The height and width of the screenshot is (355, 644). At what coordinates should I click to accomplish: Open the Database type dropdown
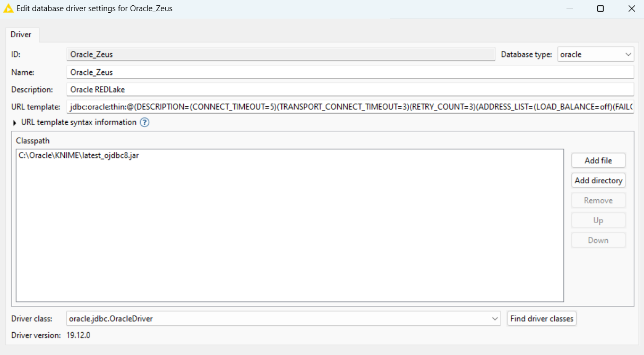[596, 54]
